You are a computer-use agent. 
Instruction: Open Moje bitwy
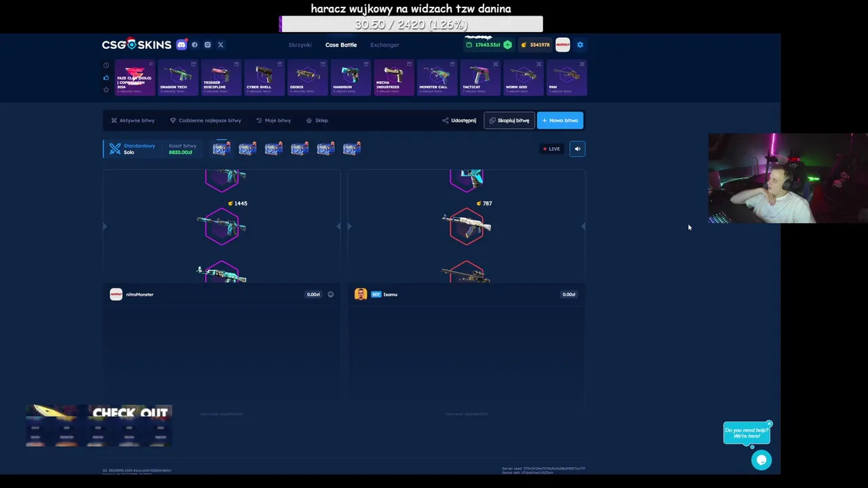(x=273, y=121)
